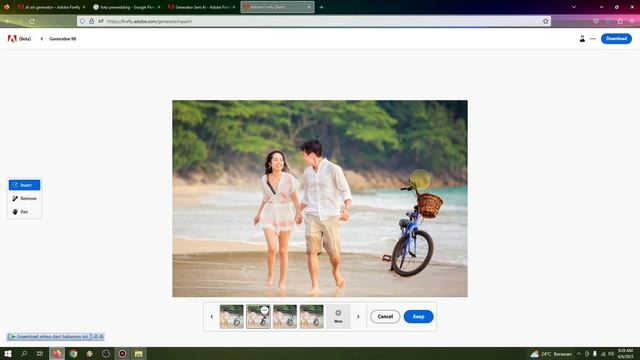Select the fourth variation thumbnail

pos(311,316)
